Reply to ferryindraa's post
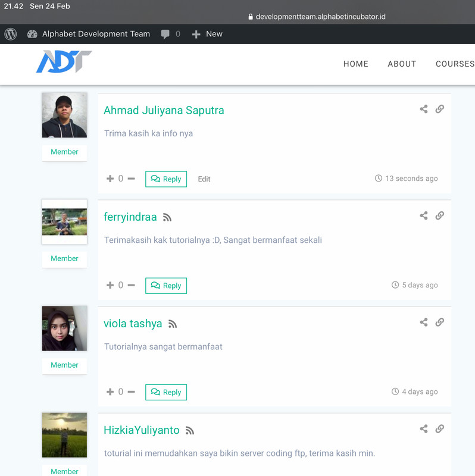 [x=166, y=286]
